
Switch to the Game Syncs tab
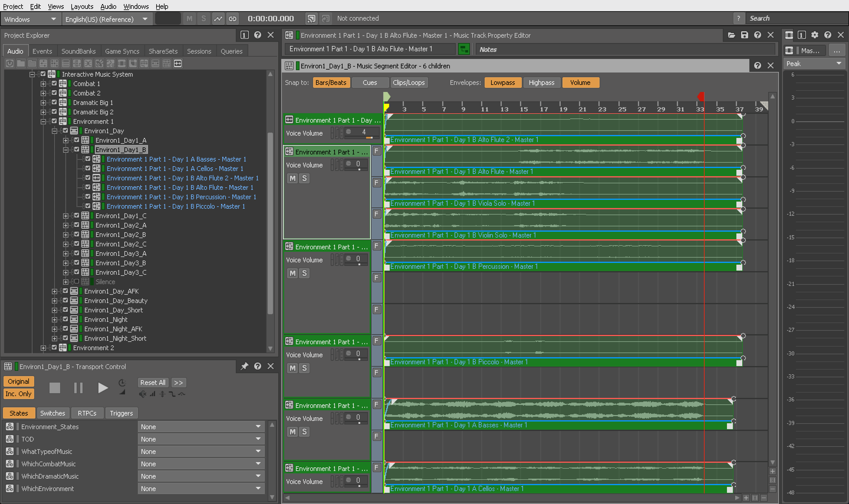pos(122,51)
